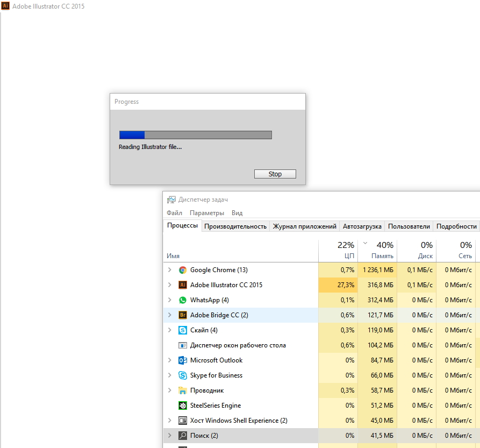480x448 pixels.
Task: Click the Adobe Illustrator title bar icon
Action: 5,6
